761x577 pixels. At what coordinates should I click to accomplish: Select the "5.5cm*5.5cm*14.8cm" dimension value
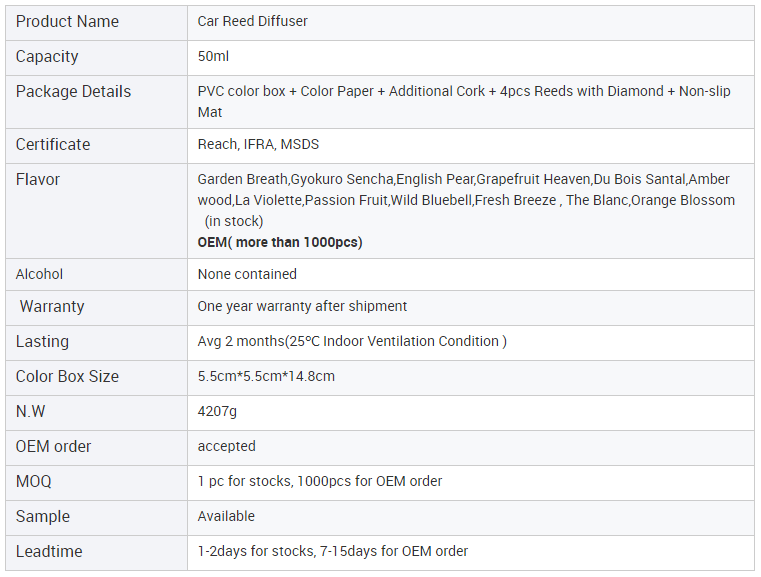(x=266, y=377)
